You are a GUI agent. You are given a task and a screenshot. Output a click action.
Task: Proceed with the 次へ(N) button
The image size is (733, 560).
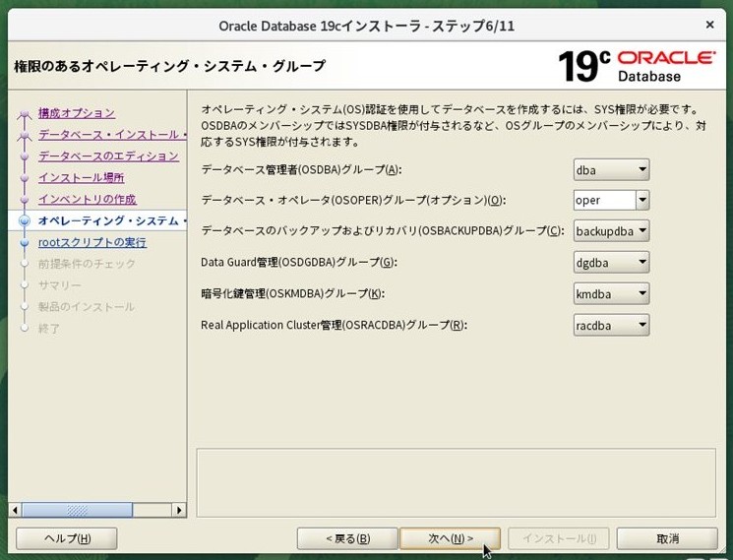pyautogui.click(x=451, y=538)
